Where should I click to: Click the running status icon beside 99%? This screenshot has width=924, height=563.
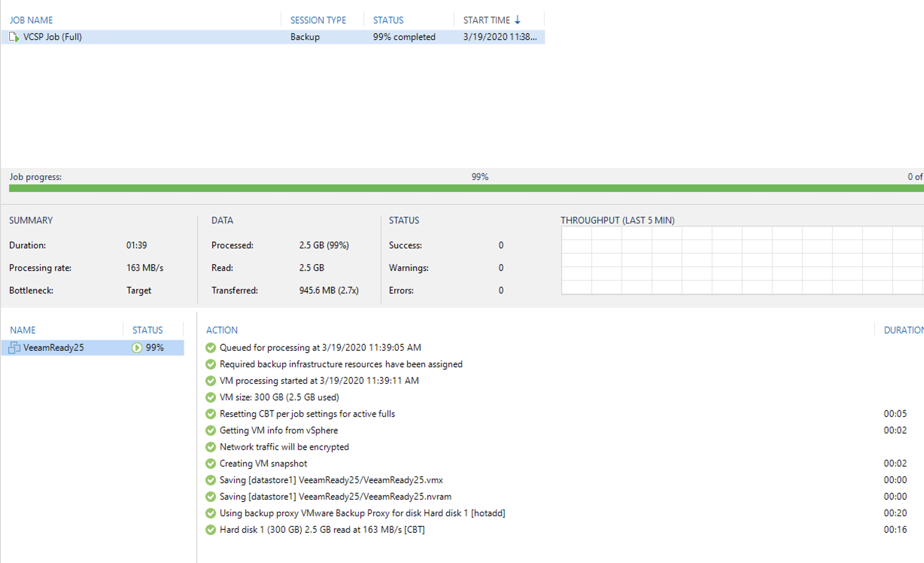pyautogui.click(x=137, y=347)
